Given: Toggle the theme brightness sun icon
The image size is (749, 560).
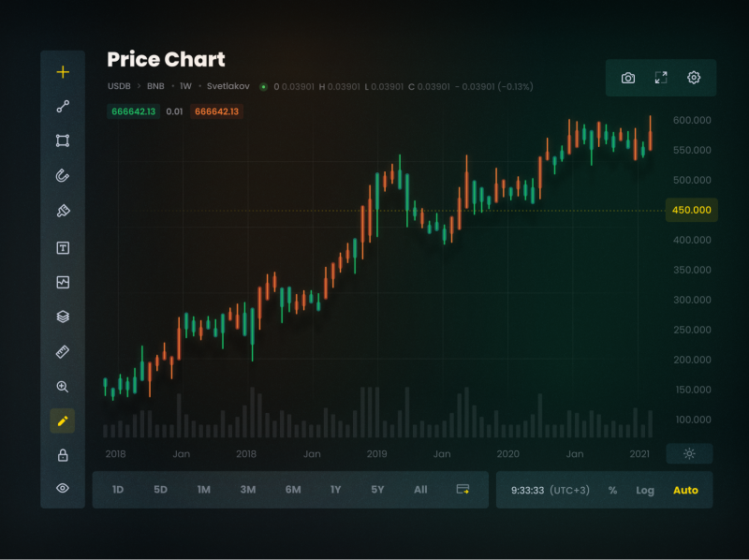Looking at the screenshot, I should tap(689, 453).
